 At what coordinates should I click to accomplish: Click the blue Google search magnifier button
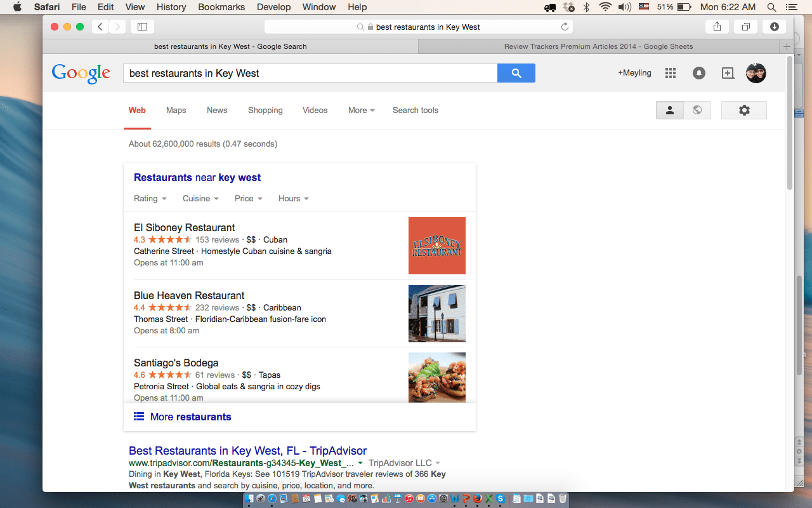click(x=516, y=73)
